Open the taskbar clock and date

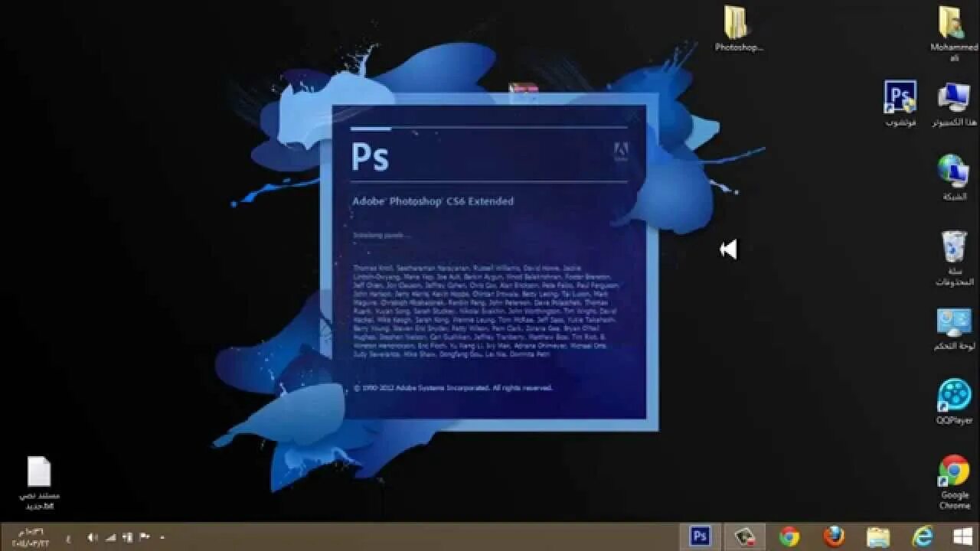[x=29, y=536]
